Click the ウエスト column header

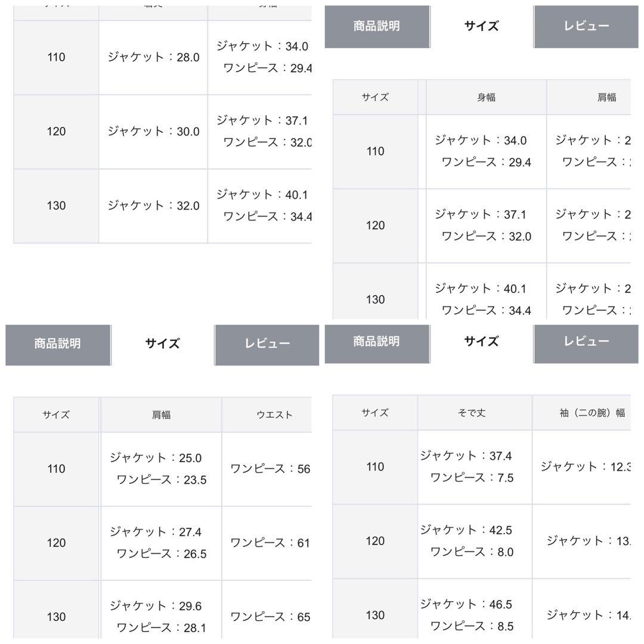(267, 415)
